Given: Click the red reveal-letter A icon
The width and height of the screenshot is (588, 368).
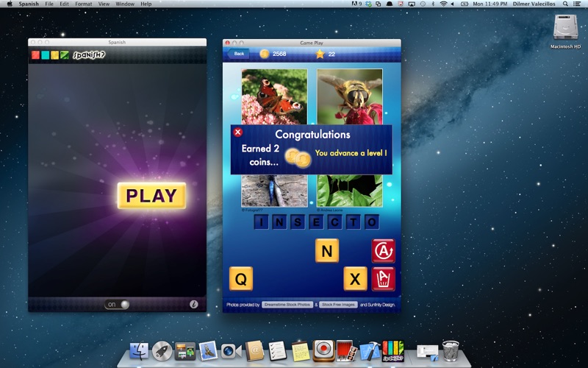Looking at the screenshot, I should pyautogui.click(x=383, y=250).
